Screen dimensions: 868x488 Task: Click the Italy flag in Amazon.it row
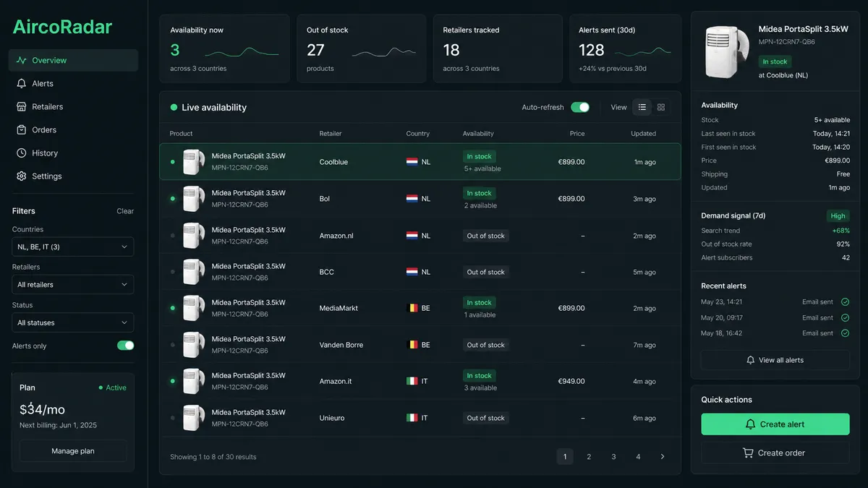[412, 381]
